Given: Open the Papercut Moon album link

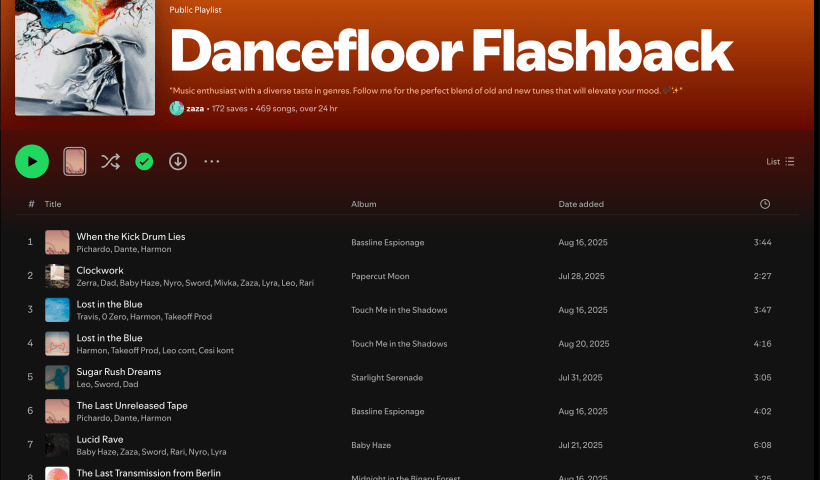Looking at the screenshot, I should coord(380,276).
